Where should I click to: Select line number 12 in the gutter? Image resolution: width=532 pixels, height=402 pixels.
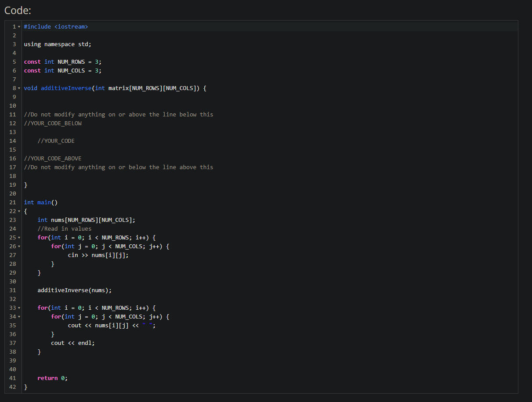(12, 123)
